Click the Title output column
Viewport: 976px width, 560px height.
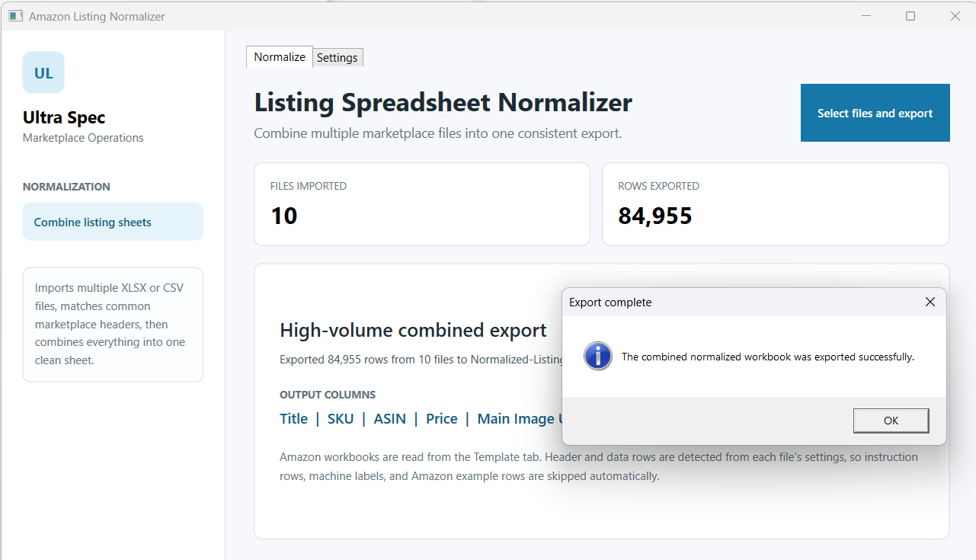tap(293, 419)
